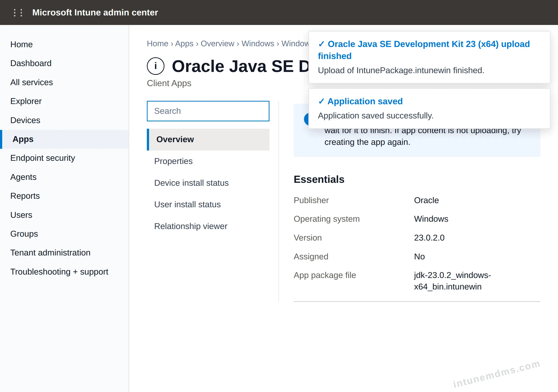Open Users in the sidebar

pos(21,215)
